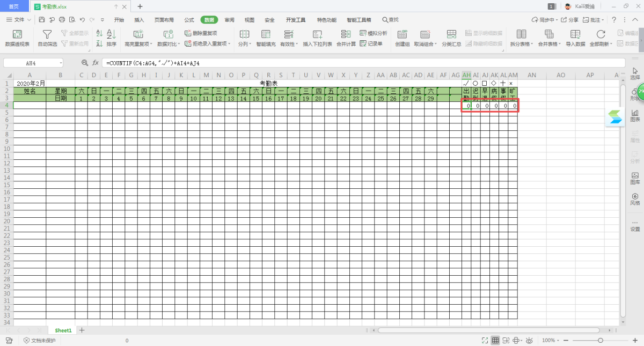This screenshot has width=644, height=346.
Task: Click the Import Data (导入数据) icon
Action: coord(575,35)
